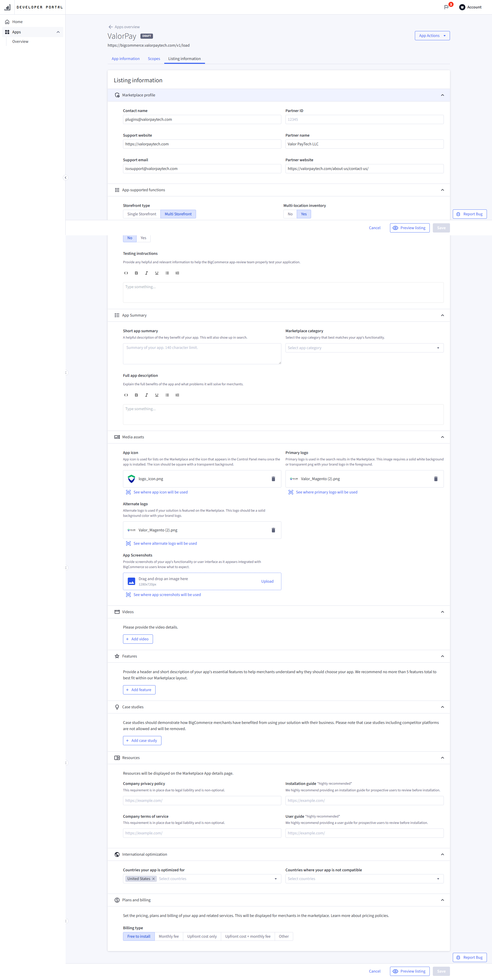Image resolution: width=492 pixels, height=980 pixels.
Task: Click the bug icon in lower Report Bug
Action: pos(458,957)
